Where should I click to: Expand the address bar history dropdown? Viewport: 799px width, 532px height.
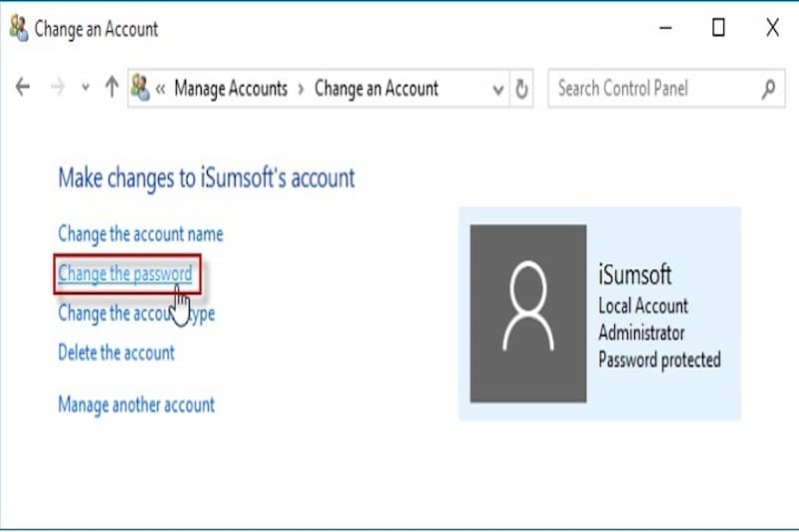point(498,89)
